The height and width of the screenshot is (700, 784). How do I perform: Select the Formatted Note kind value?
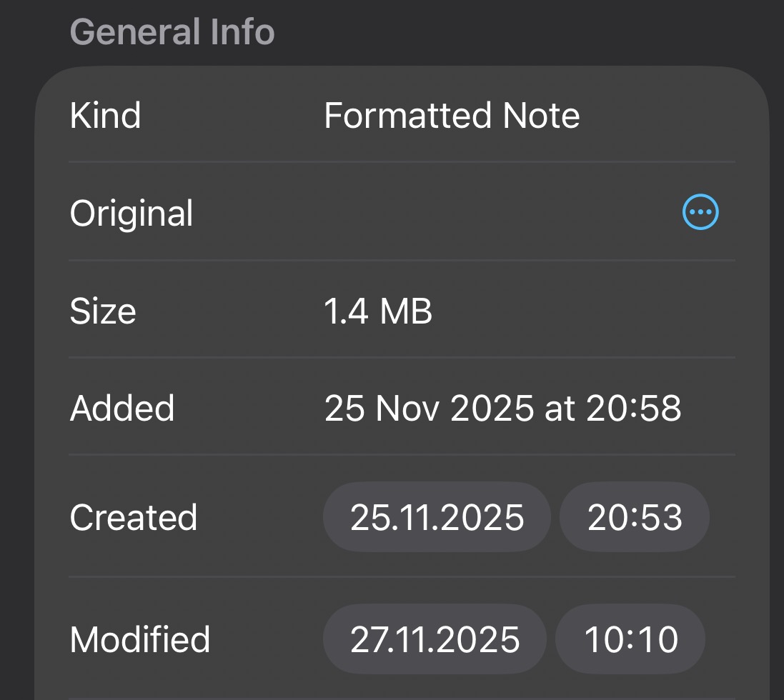click(x=452, y=116)
